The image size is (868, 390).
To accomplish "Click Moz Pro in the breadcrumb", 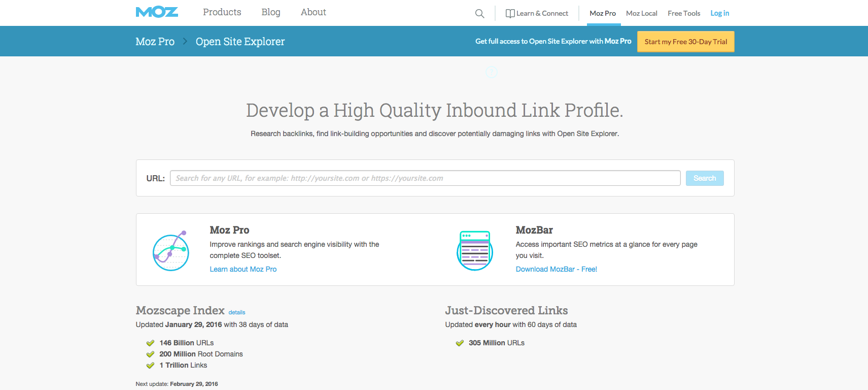I will click(155, 42).
